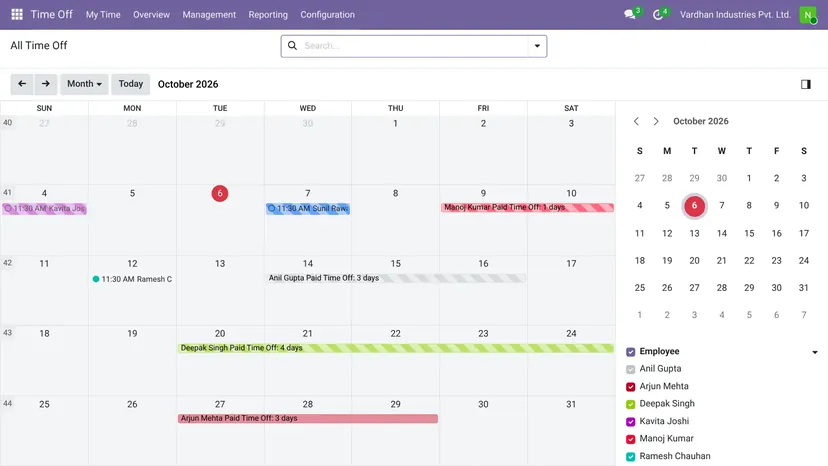Open the search options dropdown arrow

click(x=537, y=46)
